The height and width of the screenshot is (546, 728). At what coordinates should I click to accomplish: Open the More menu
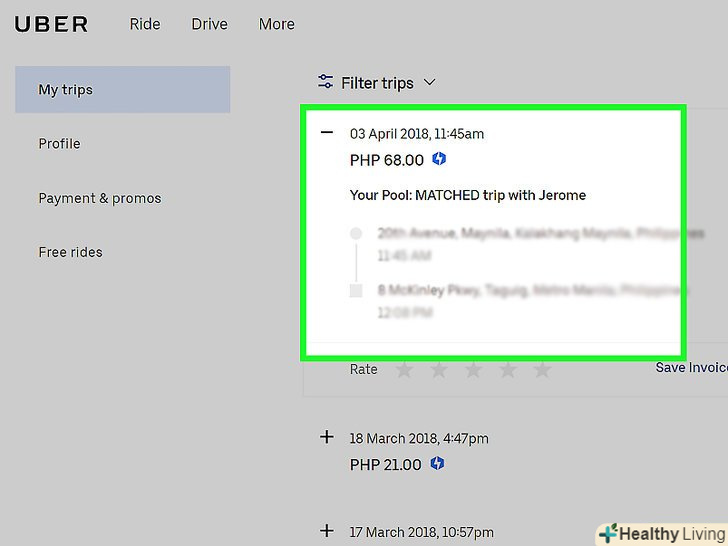pyautogui.click(x=277, y=24)
